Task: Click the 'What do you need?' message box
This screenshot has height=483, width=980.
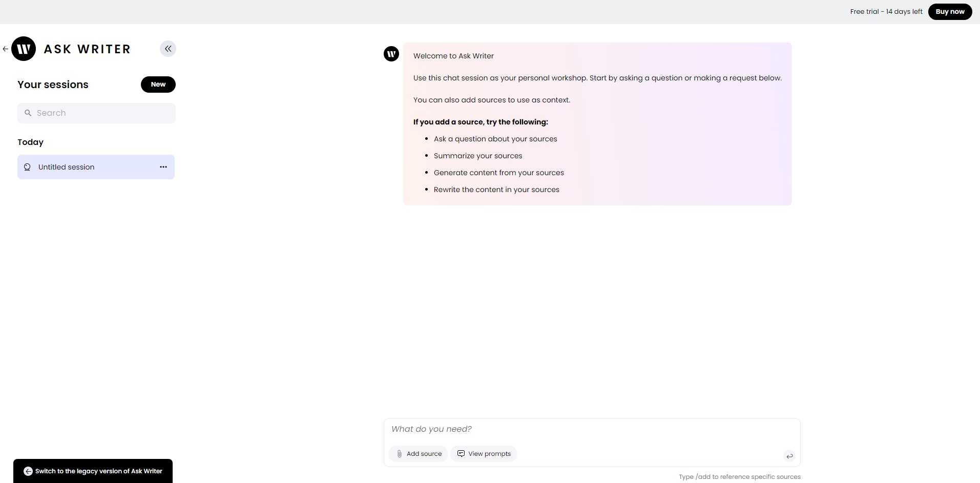Action: click(592, 429)
